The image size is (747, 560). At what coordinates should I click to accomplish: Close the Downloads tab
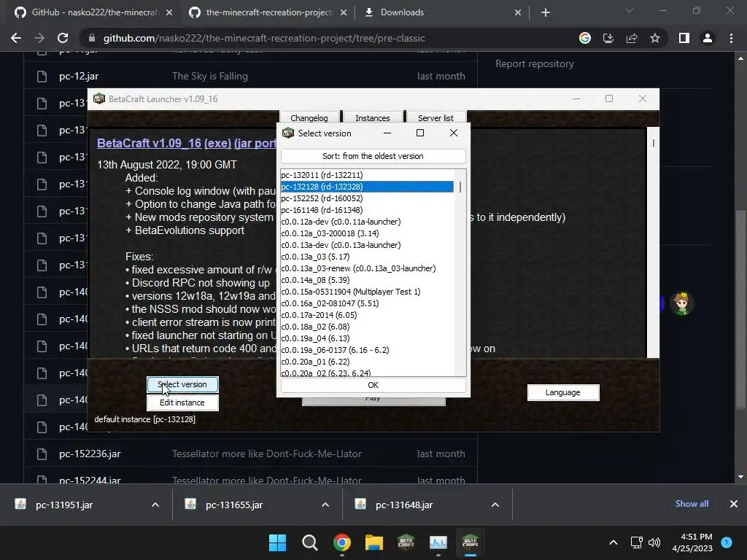(518, 12)
